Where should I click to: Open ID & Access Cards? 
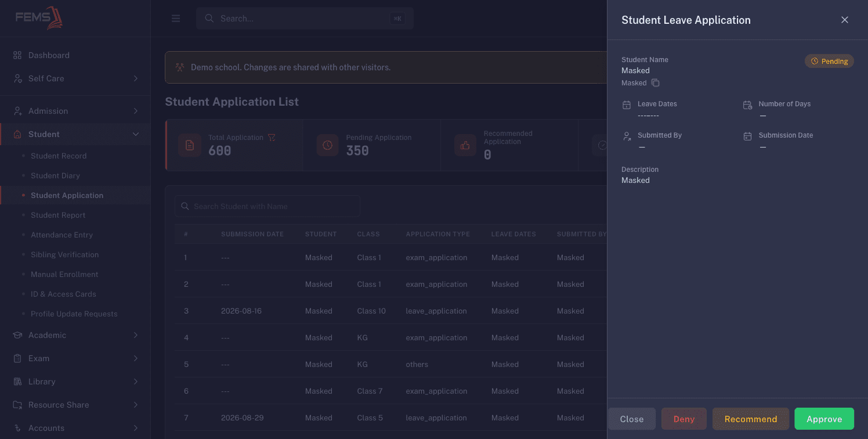(x=63, y=294)
